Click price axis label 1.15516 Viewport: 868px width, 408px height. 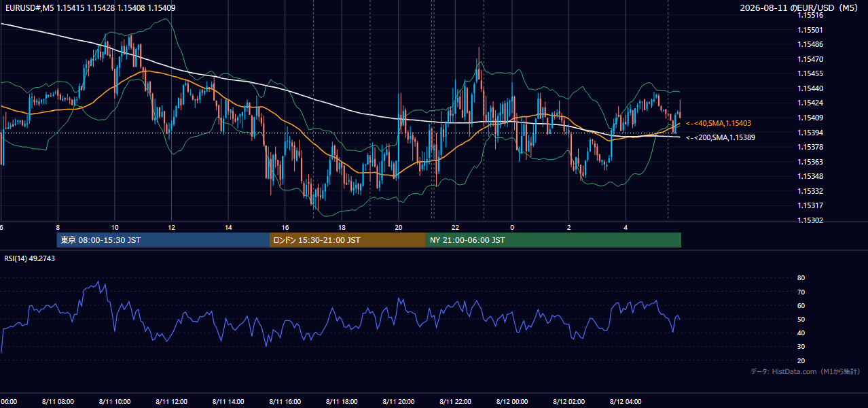click(x=810, y=15)
